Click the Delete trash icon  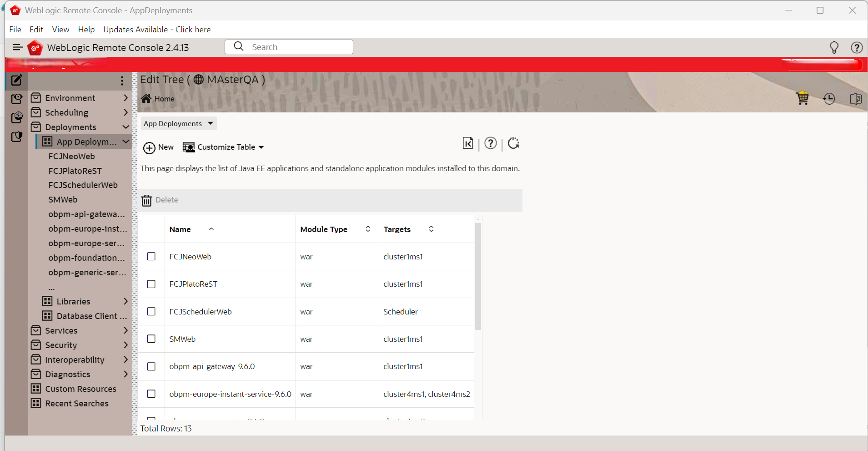(146, 200)
